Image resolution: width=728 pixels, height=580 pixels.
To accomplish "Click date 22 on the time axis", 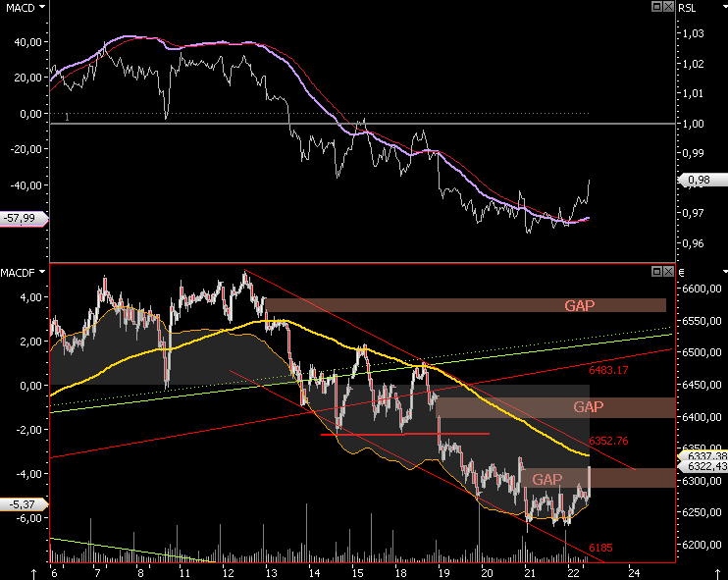I will (x=573, y=573).
